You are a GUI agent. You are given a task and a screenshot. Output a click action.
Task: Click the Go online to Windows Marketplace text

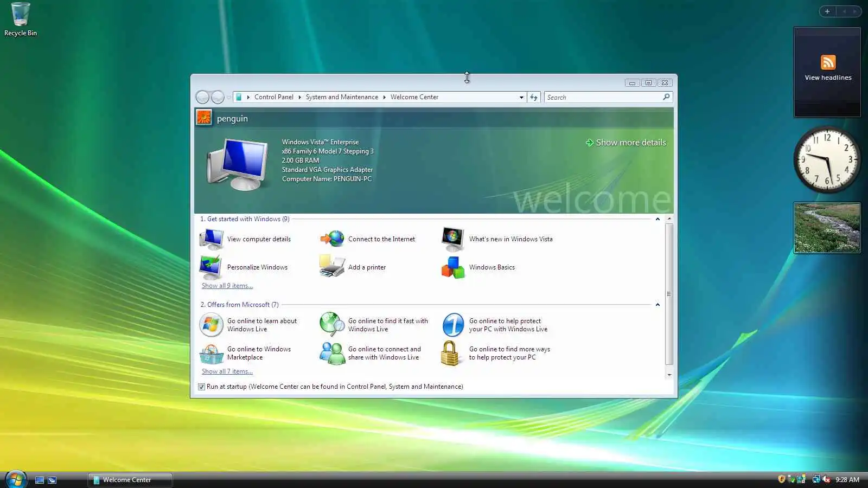tap(259, 353)
